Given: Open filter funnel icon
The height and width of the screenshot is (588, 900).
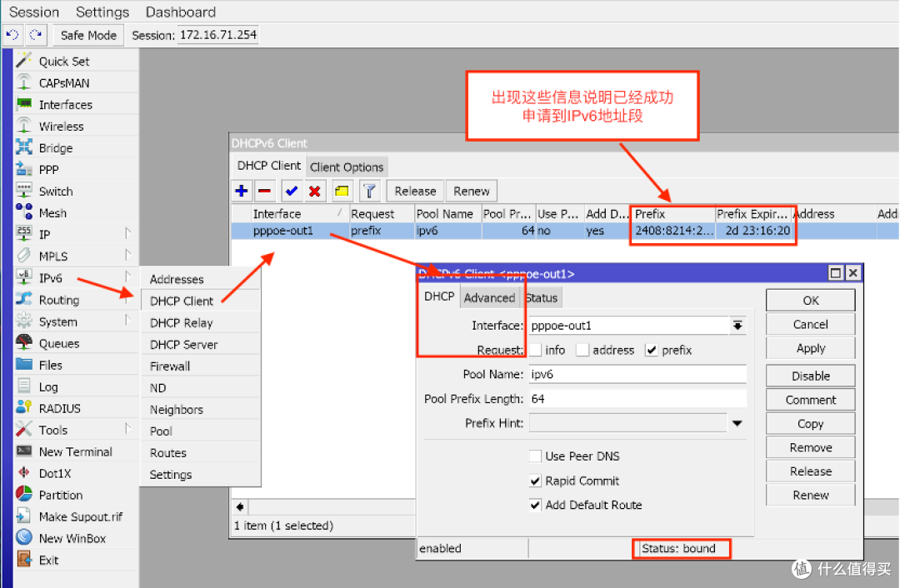Looking at the screenshot, I should tap(370, 191).
